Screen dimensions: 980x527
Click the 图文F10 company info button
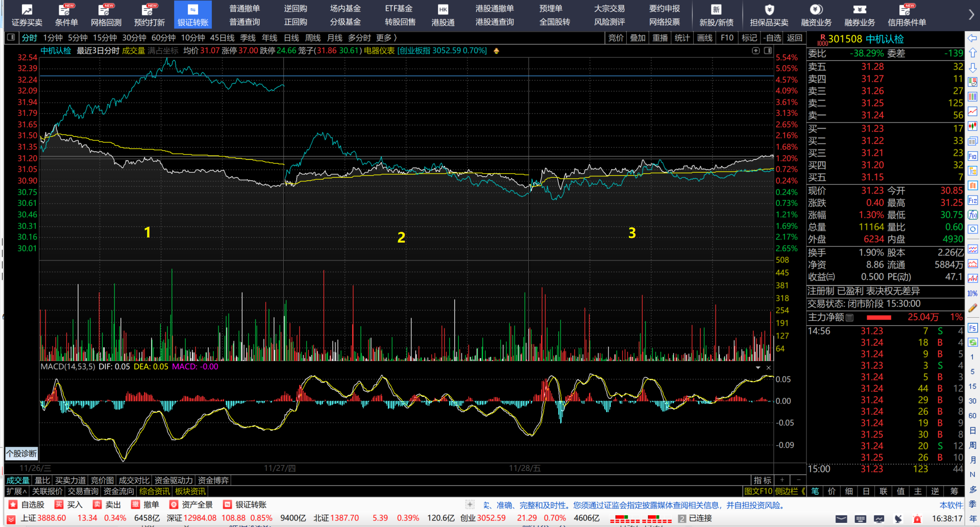click(x=758, y=491)
